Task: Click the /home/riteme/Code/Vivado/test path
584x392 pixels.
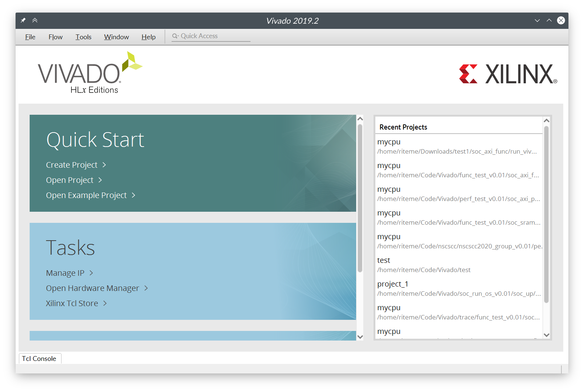Action: coord(424,270)
